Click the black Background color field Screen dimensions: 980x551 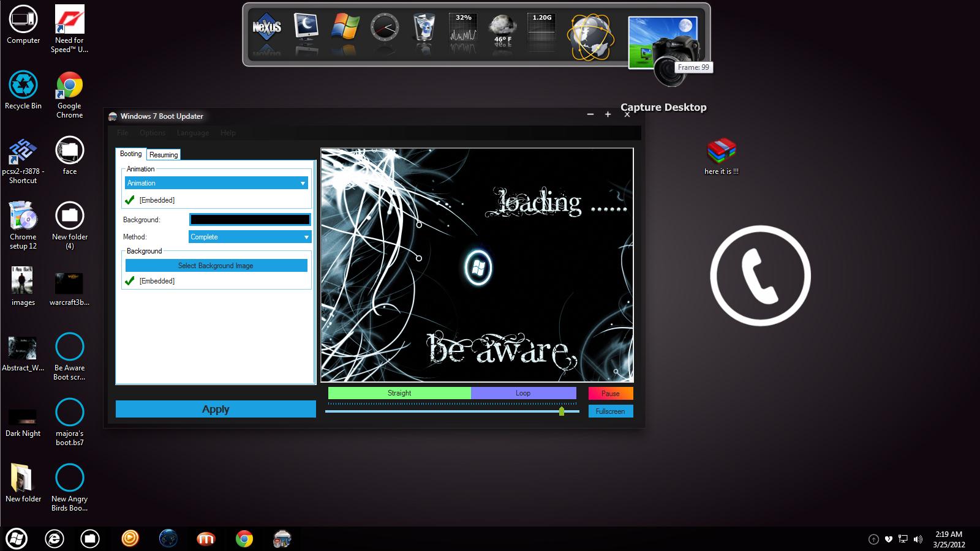click(x=250, y=219)
